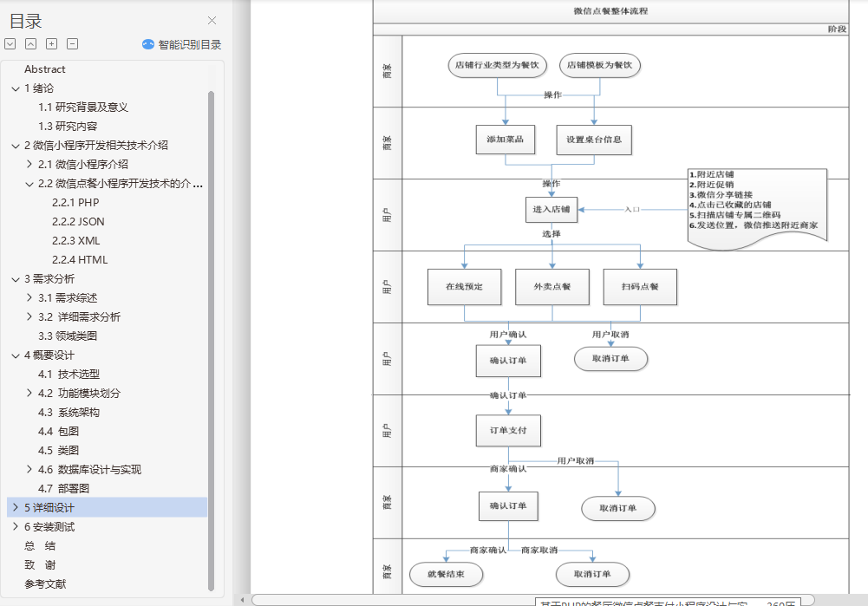This screenshot has width=868, height=606.
Task: Click 店铺行业类型为餐饮 flowchart node
Action: click(497, 65)
